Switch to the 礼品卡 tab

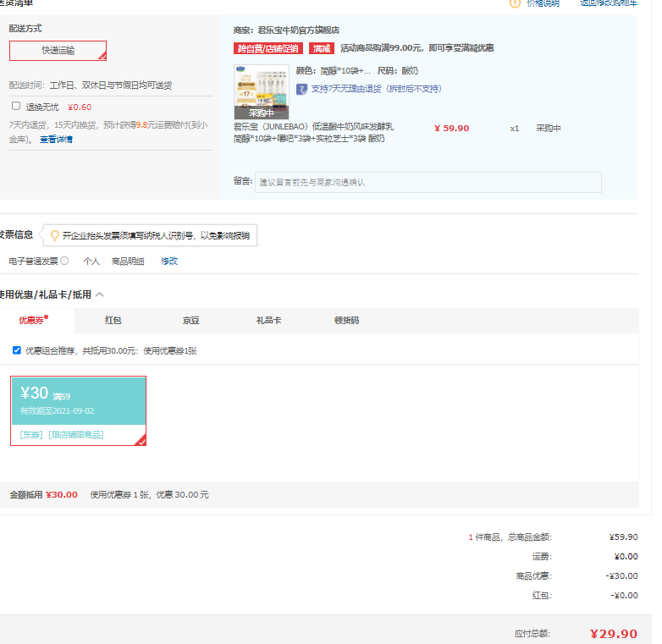pos(268,321)
